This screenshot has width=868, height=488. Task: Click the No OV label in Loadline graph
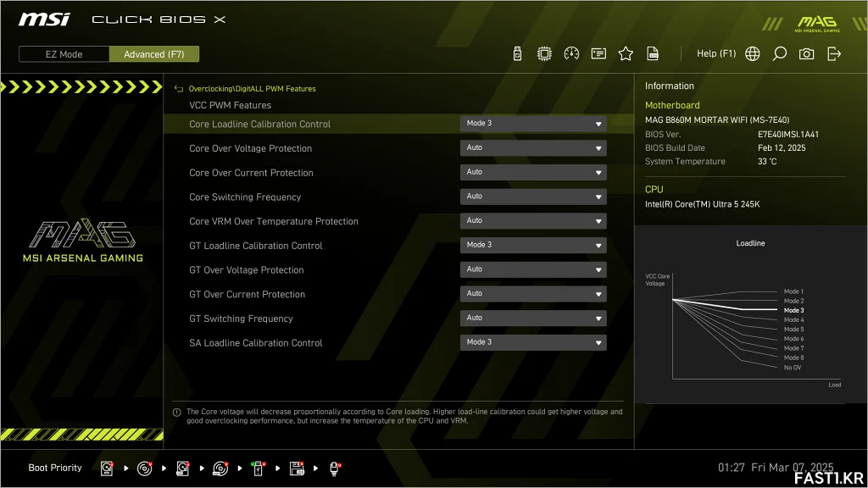pyautogui.click(x=793, y=368)
